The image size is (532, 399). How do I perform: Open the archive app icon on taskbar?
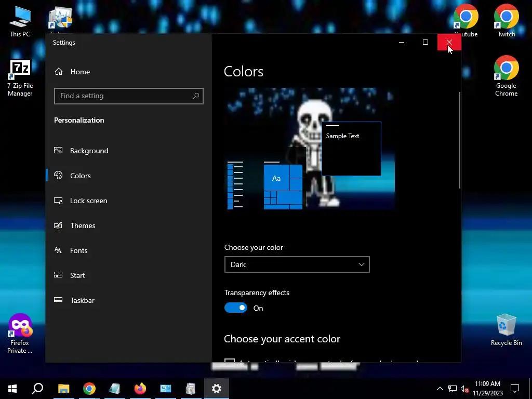coord(191,389)
